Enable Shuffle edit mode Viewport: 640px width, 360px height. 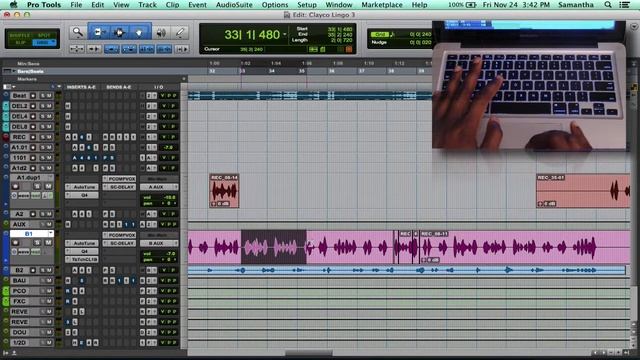pos(20,36)
